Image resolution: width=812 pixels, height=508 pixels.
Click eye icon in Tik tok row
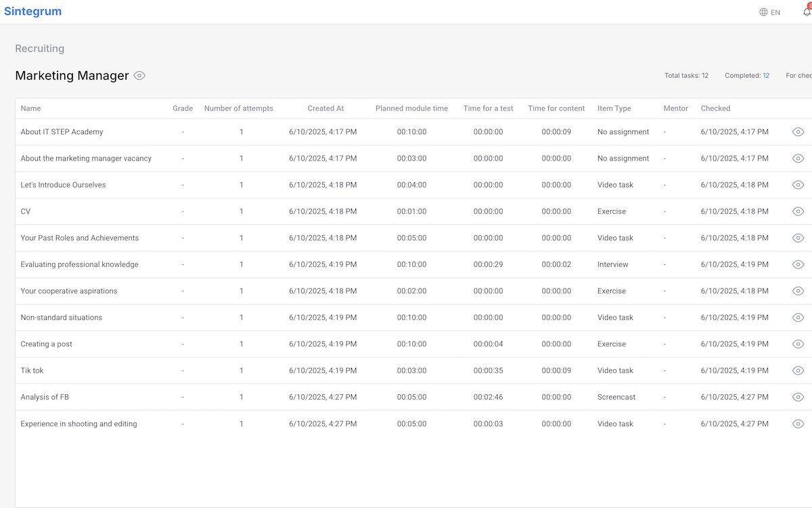(x=798, y=371)
